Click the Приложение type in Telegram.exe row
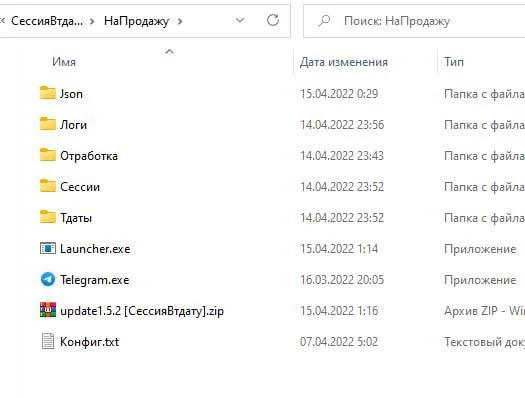Image resolution: width=525 pixels, height=398 pixels. tap(480, 280)
